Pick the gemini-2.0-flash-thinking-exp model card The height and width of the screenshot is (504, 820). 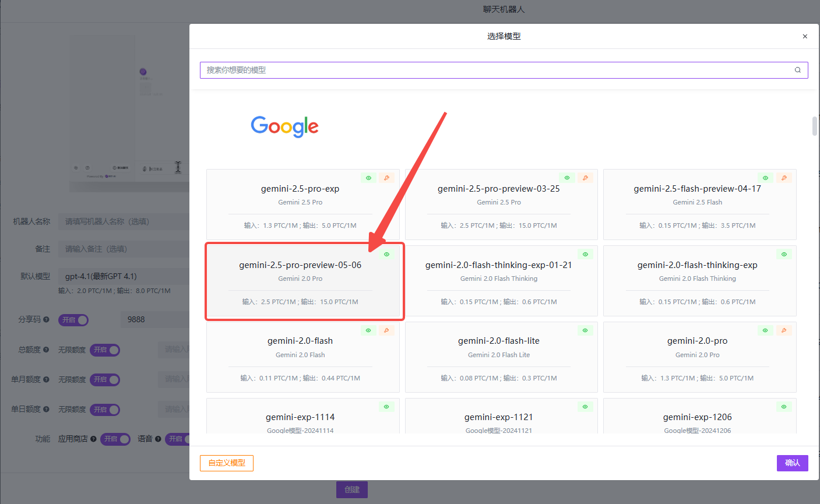click(700, 281)
